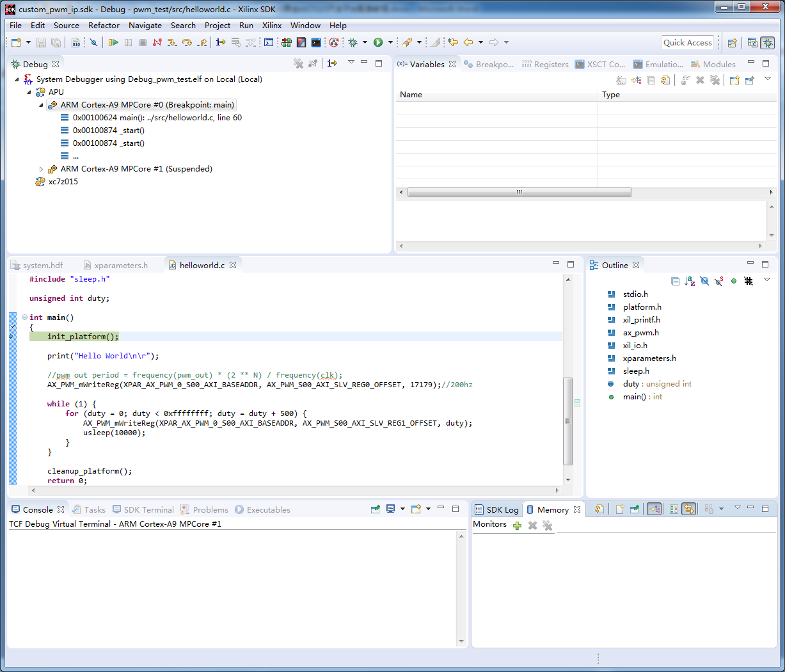785x672 pixels.
Task: Collapse the System Debugger tree node
Action: 17,79
